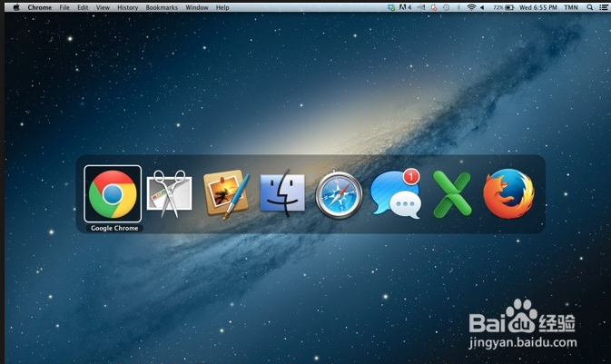Switch to Messages with one notification
Viewport: 611px width, 364px height.
point(396,193)
